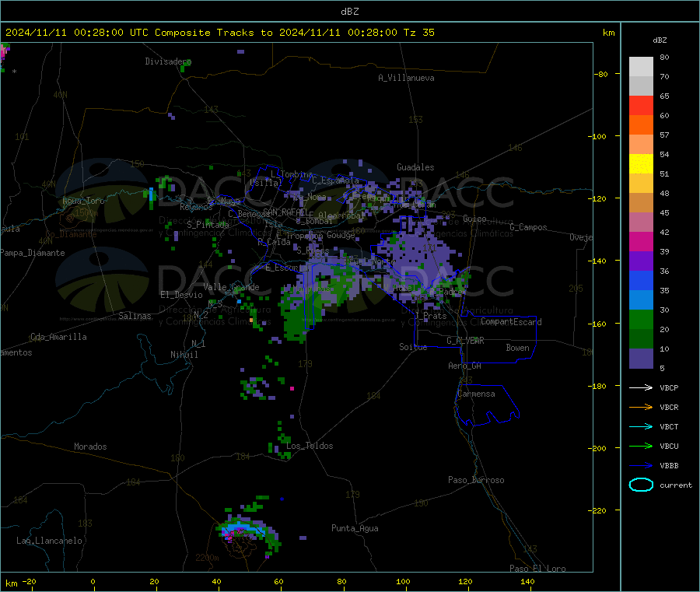Viewport: 700px width, 592px height.
Task: Click the cyan 'current' ellipse legend icon
Action: (x=641, y=485)
